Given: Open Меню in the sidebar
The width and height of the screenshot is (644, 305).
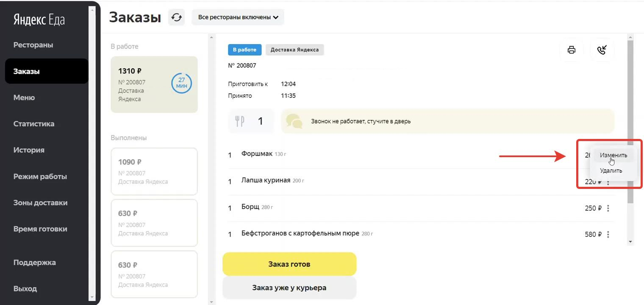Looking at the screenshot, I should tap(24, 97).
